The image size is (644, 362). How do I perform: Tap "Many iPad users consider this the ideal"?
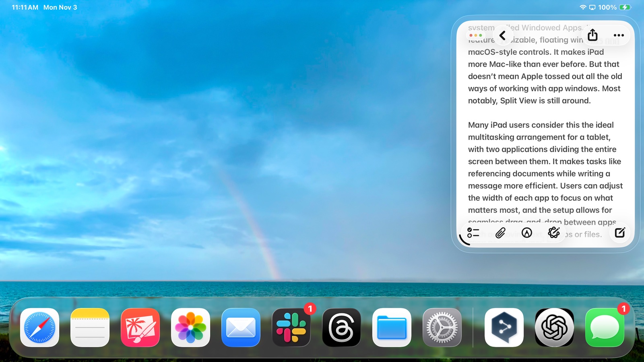click(x=541, y=125)
